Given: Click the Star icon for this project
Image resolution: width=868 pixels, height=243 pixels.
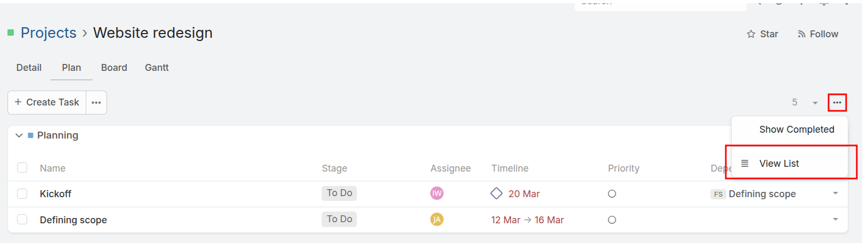Looking at the screenshot, I should [751, 34].
